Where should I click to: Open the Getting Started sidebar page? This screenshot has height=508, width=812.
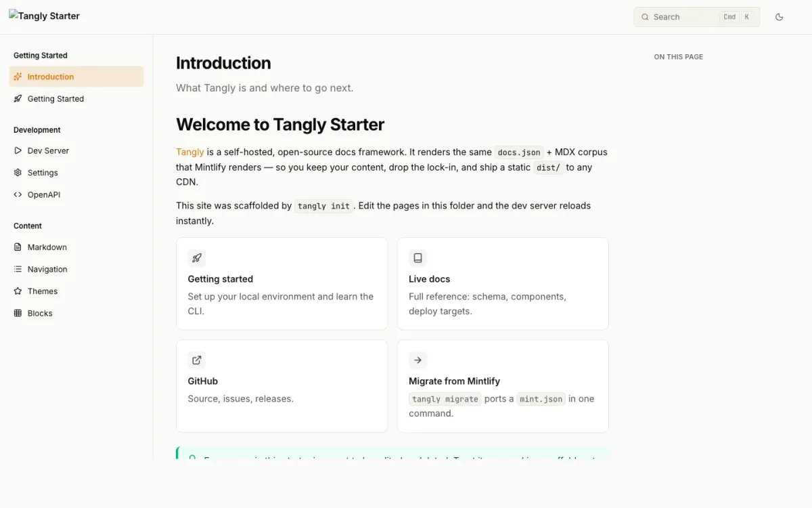click(76, 99)
